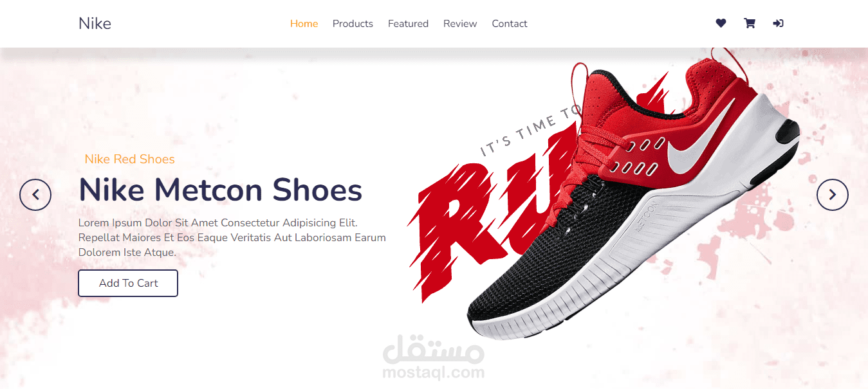Navigate to the Contact link
The width and height of the screenshot is (868, 389).
510,24
